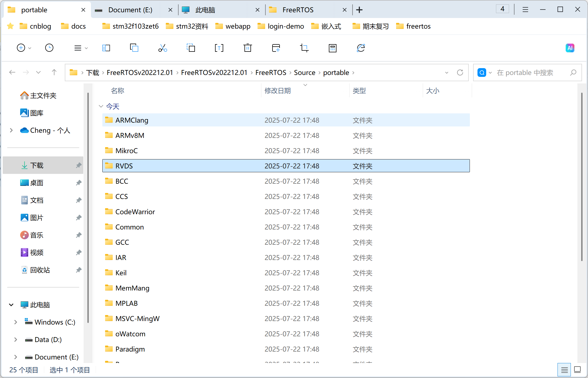Click the refresh address bar icon
This screenshot has width=588, height=378.
(460, 72)
